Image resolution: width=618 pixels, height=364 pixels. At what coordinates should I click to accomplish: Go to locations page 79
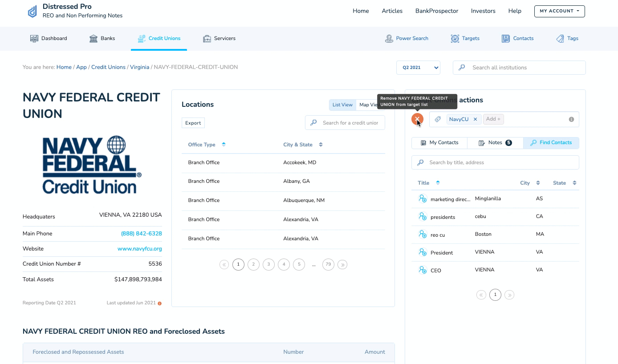tap(328, 265)
